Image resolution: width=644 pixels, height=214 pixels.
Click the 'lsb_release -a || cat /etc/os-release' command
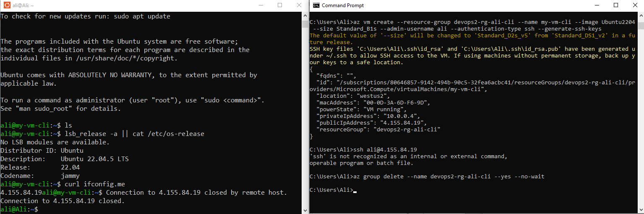pyautogui.click(x=134, y=134)
